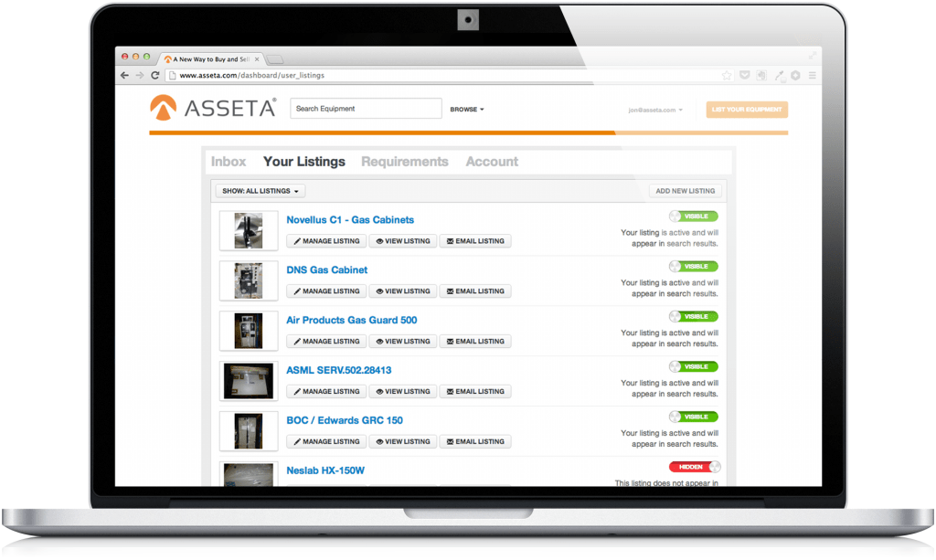
Task: Open the Chrome hamburger menu
Action: [813, 75]
